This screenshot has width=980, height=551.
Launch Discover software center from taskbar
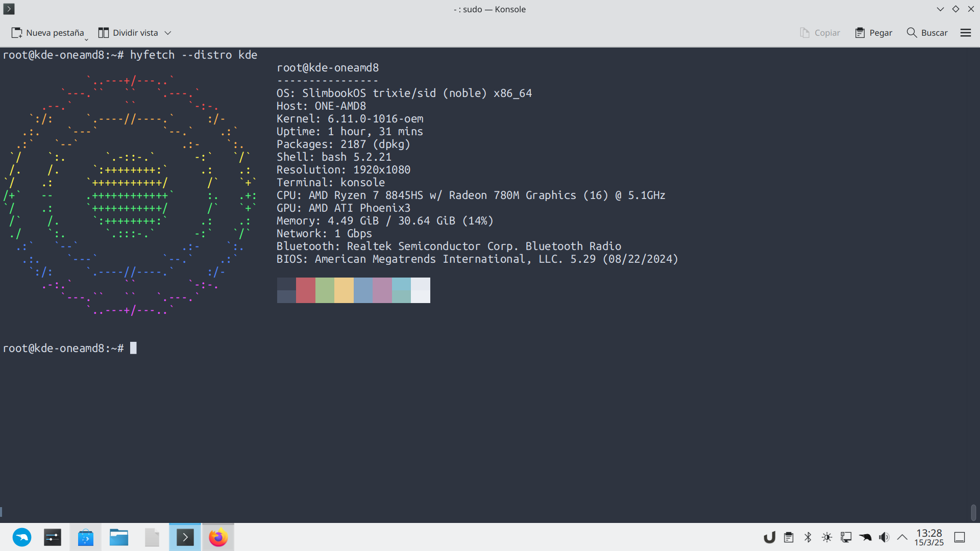point(86,537)
